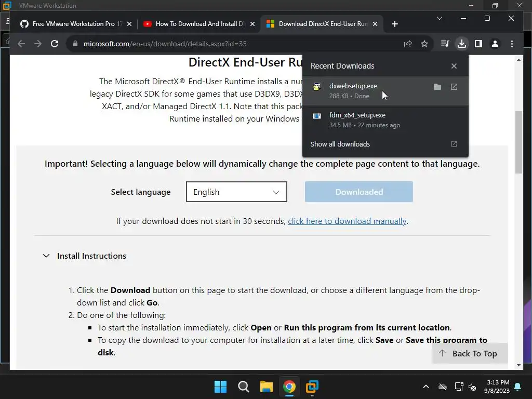Open the Chrome tab search chevron
The image size is (532, 399).
pos(440,18)
